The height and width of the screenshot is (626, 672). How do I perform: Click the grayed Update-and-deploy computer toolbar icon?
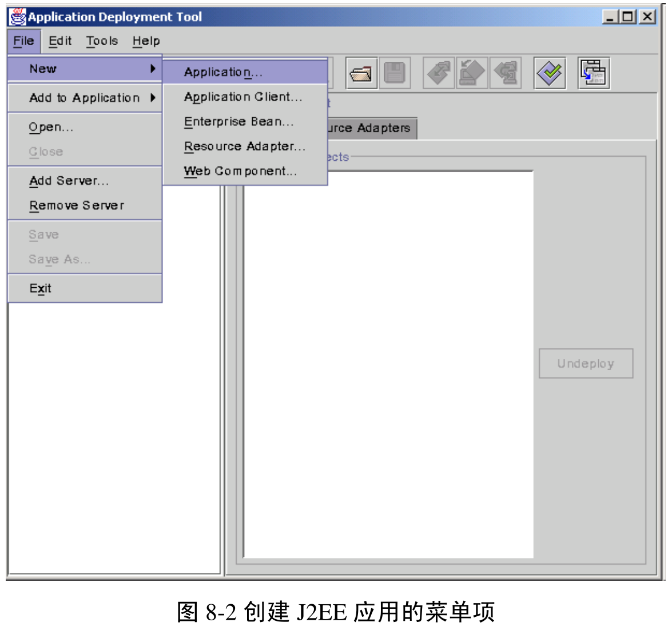[x=472, y=73]
